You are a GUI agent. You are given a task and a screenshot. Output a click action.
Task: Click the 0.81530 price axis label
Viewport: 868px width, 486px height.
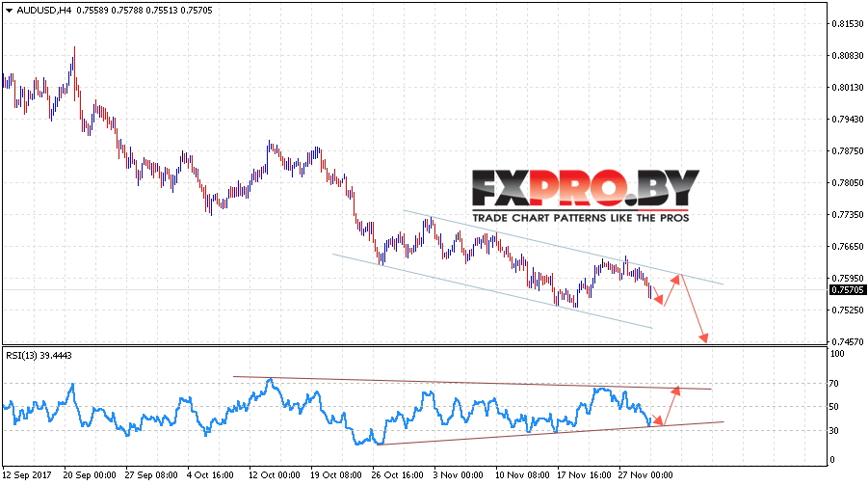(848, 24)
